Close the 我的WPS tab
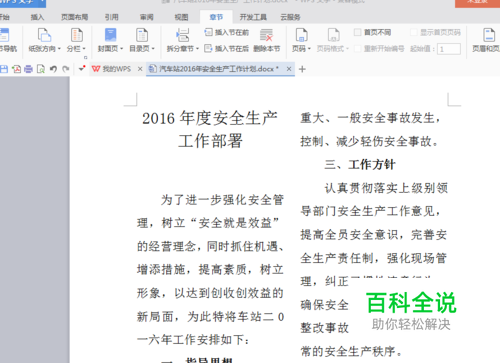The height and width of the screenshot is (363, 500). tap(140, 69)
